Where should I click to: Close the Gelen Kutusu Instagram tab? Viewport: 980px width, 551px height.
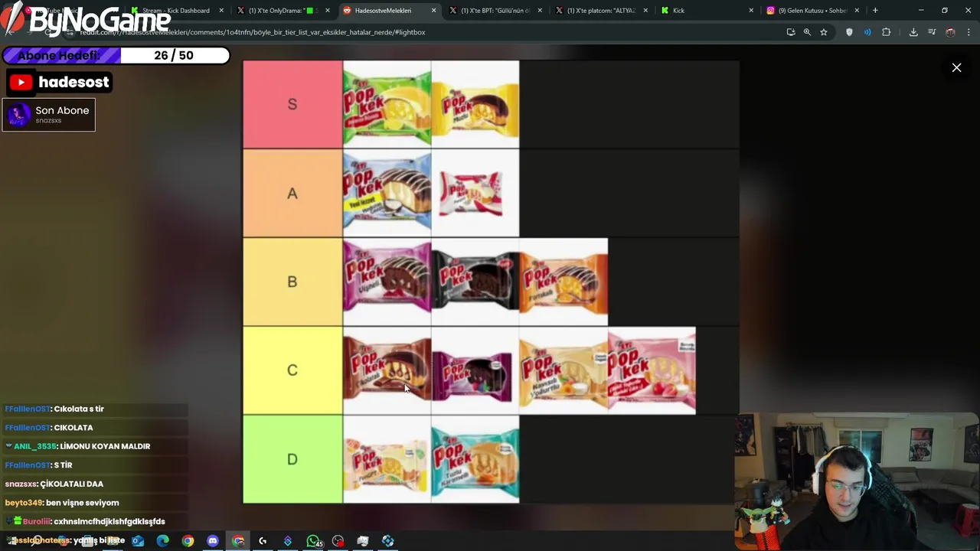857,11
